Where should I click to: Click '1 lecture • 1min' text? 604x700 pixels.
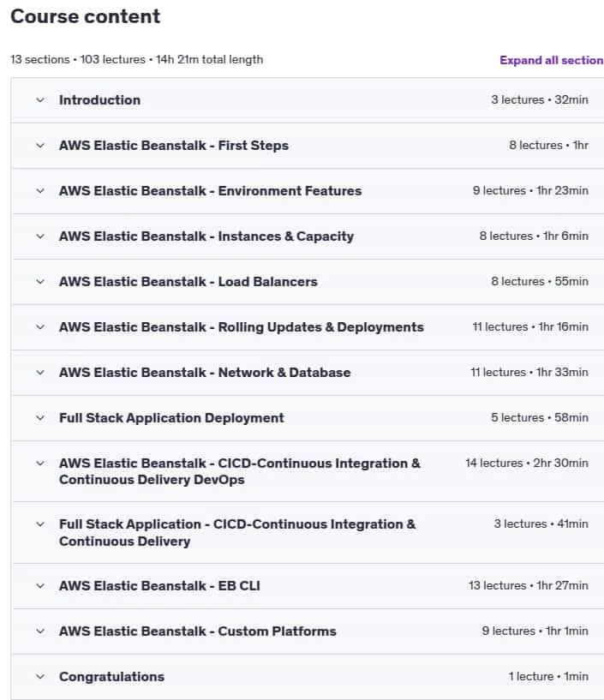pos(548,676)
